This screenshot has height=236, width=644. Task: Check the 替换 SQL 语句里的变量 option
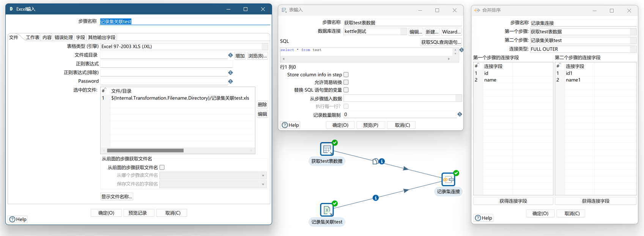pyautogui.click(x=346, y=90)
